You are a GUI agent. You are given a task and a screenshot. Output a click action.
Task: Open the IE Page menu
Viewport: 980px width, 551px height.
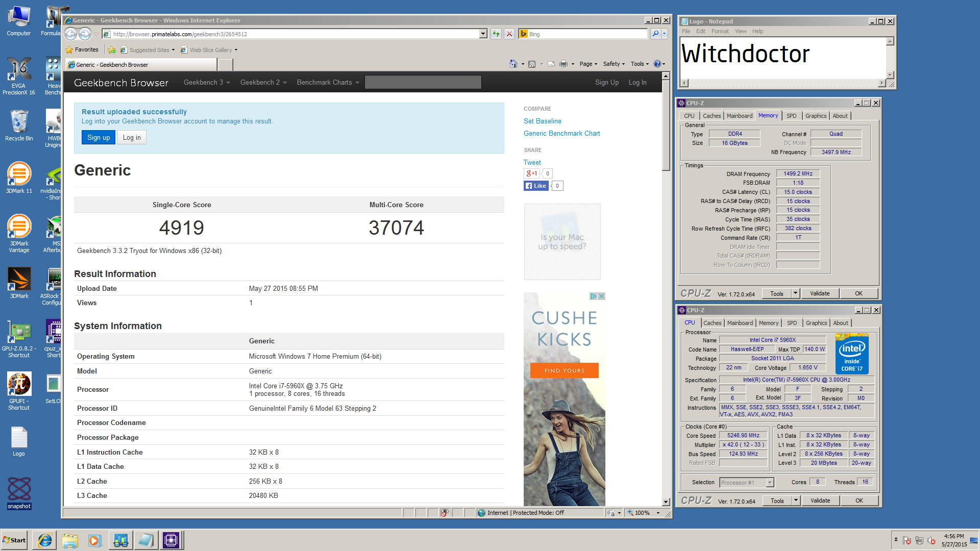[x=589, y=64]
